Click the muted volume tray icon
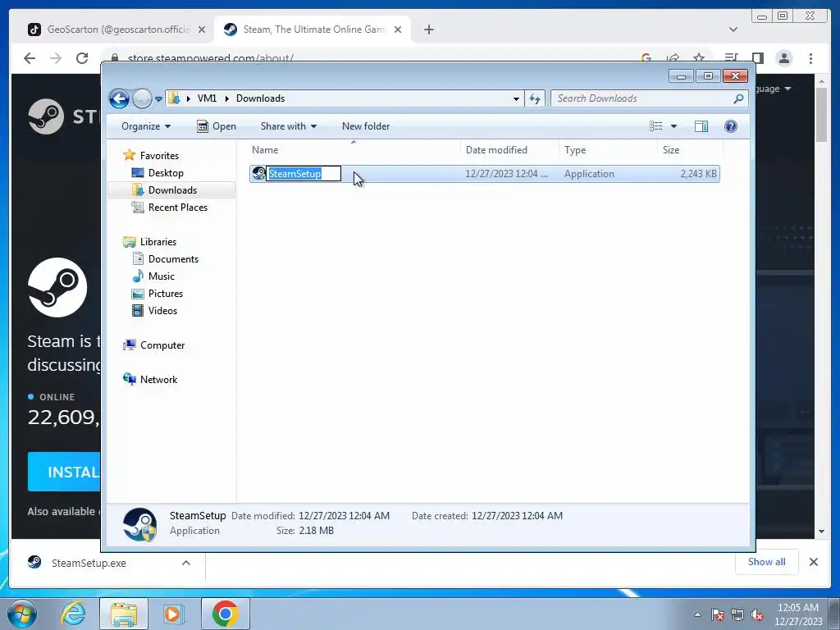This screenshot has height=630, width=840. pyautogui.click(x=757, y=615)
